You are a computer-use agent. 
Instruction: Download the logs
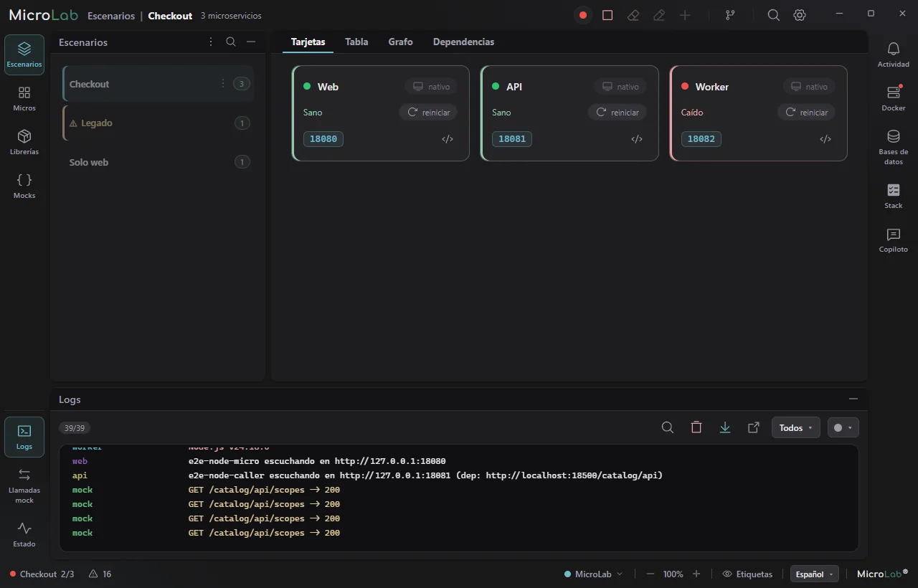coord(725,427)
